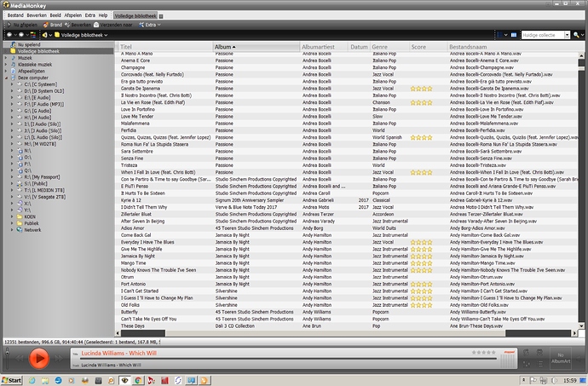Click the colored column-browser icon in navigation bar
Screen dimensions: 588x386
[x=33, y=35]
